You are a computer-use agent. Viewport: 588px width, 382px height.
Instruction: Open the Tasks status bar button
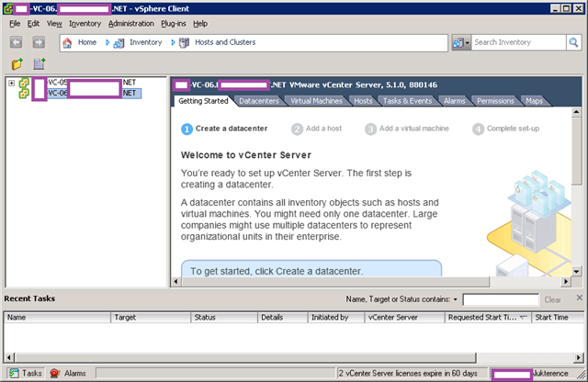[x=26, y=373]
